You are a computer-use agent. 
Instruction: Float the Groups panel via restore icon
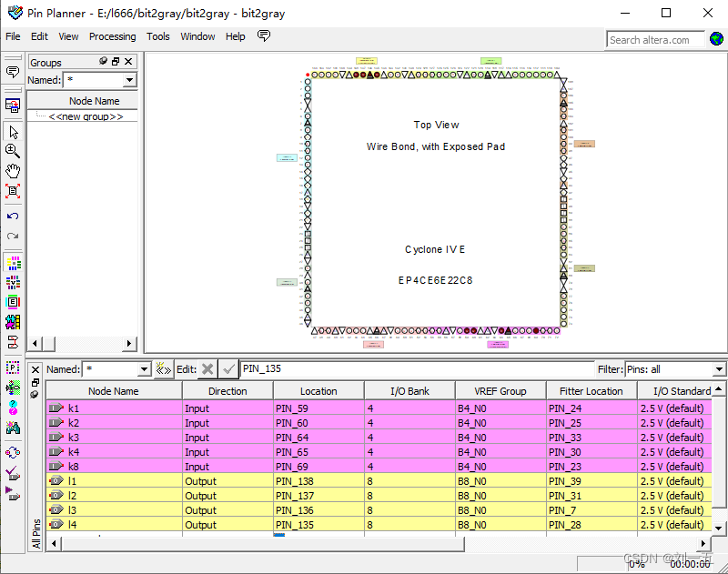coord(116,61)
